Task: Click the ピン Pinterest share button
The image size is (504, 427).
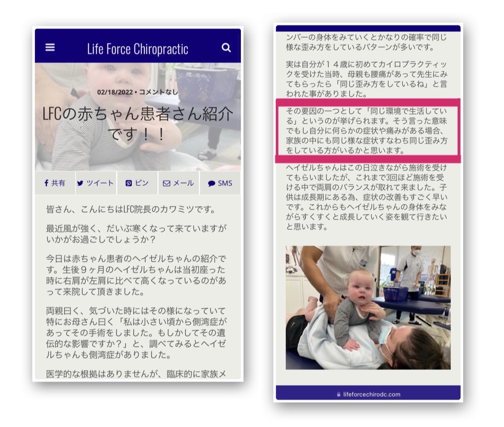Action: (137, 183)
